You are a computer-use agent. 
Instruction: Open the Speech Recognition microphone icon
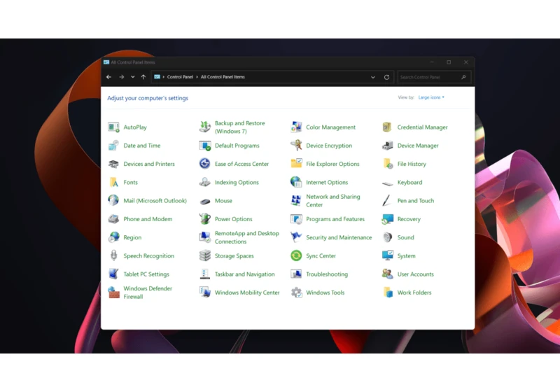(x=113, y=255)
